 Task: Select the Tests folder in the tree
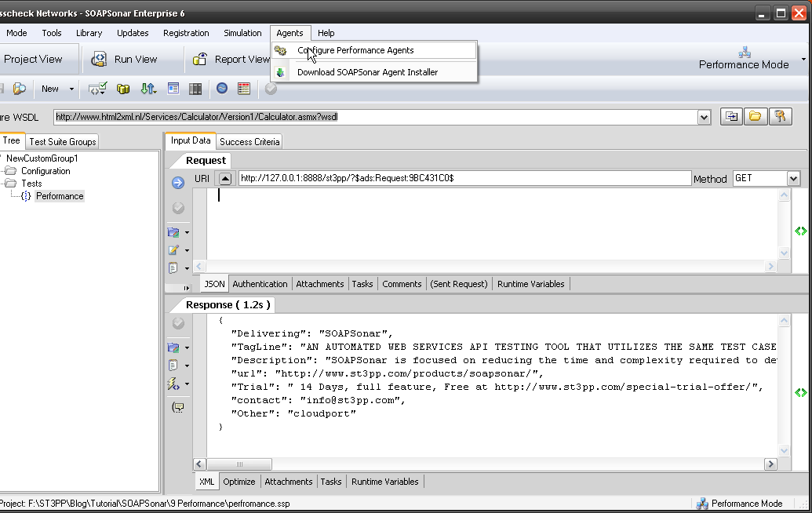point(31,184)
